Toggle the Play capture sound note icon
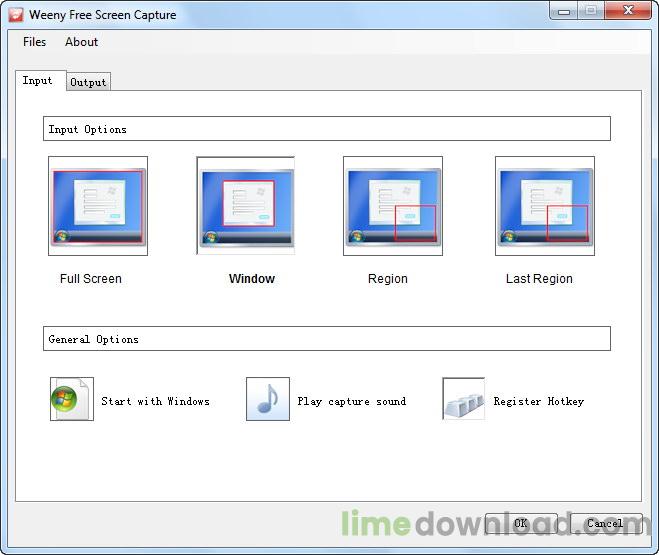Viewport: 659px width, 555px height. [x=268, y=399]
